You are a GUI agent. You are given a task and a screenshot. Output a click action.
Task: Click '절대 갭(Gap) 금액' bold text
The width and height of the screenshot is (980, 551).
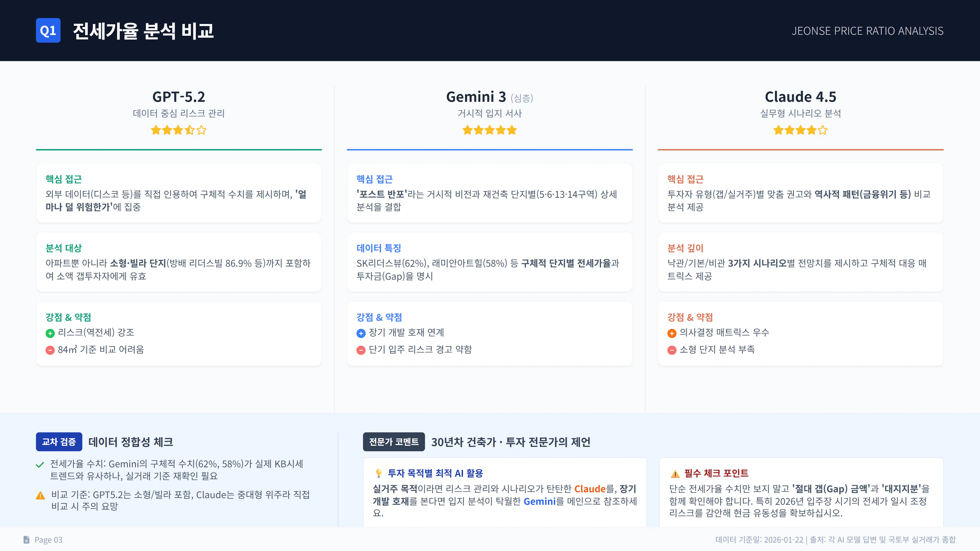pos(831,489)
